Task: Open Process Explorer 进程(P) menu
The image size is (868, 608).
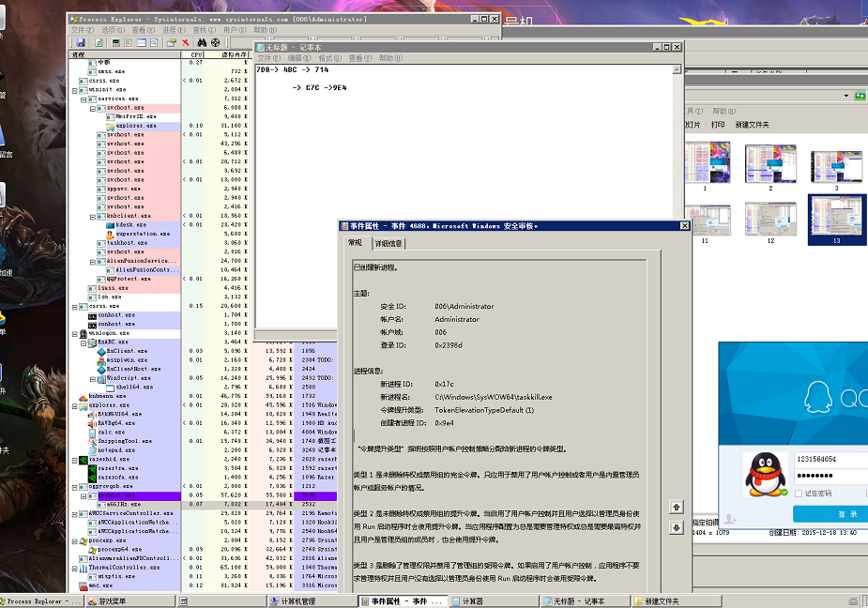Action: coord(174,30)
